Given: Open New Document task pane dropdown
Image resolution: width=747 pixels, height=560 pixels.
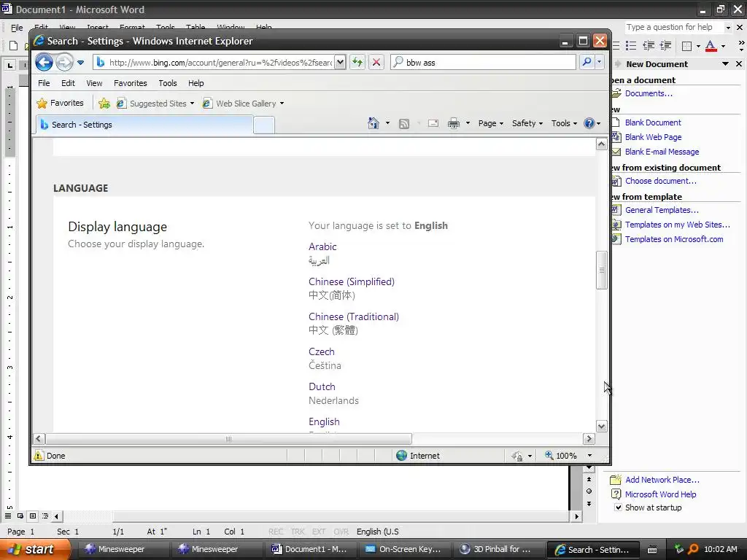Looking at the screenshot, I should (x=725, y=64).
